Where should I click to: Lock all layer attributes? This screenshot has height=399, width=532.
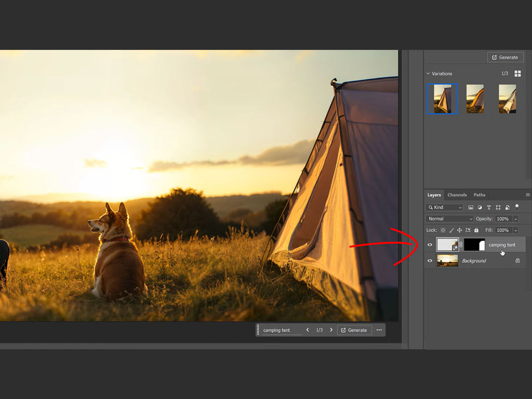[x=476, y=230]
